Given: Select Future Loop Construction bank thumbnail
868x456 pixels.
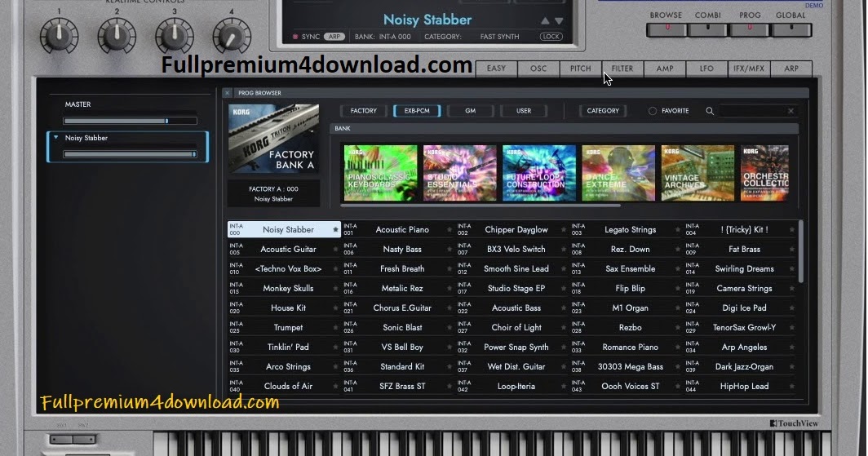Looking at the screenshot, I should [539, 173].
